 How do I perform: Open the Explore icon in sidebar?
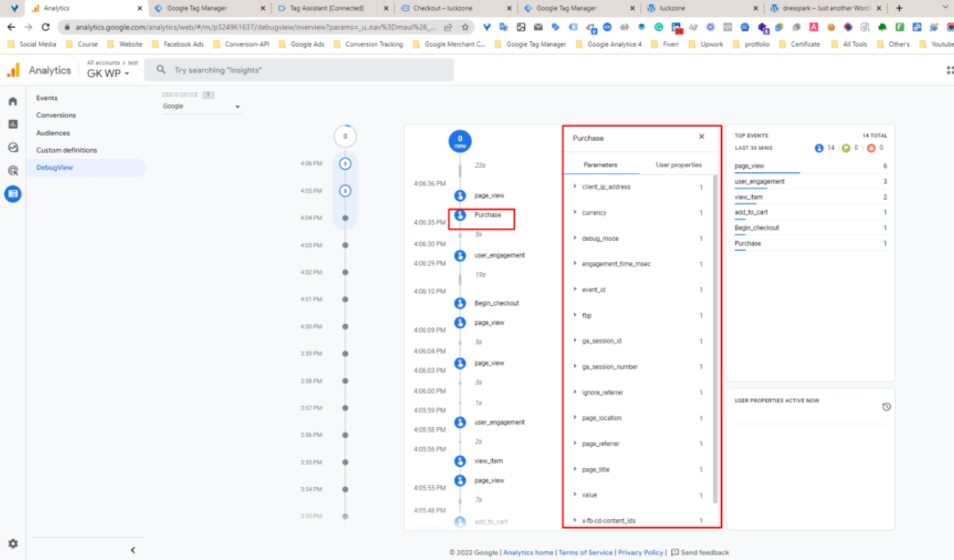click(x=12, y=148)
